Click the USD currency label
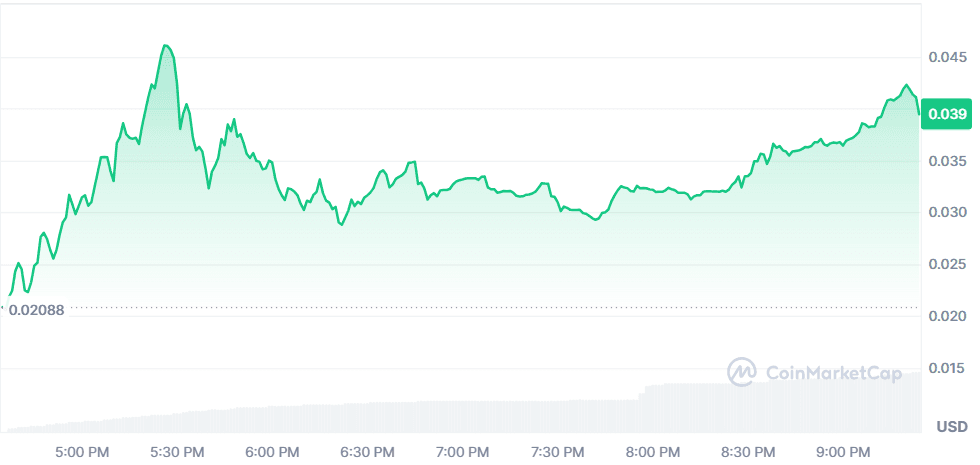980x465 pixels. (x=951, y=427)
